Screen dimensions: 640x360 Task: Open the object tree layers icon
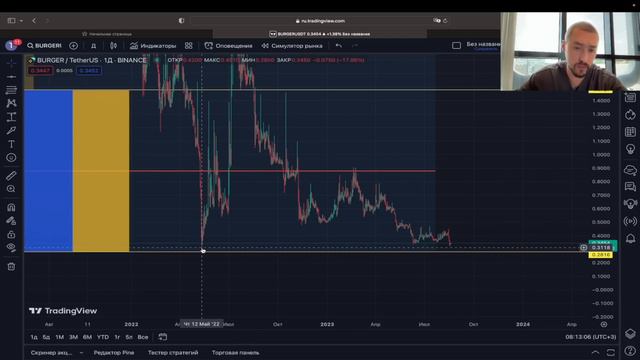630,333
